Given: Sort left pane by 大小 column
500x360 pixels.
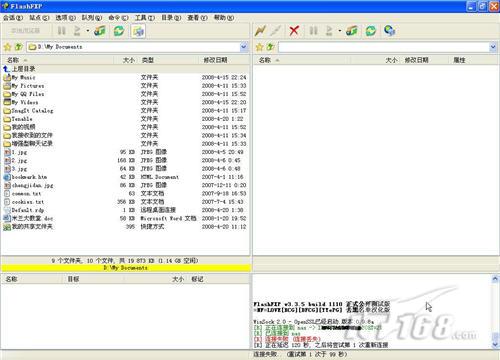Looking at the screenshot, I should click(125, 60).
